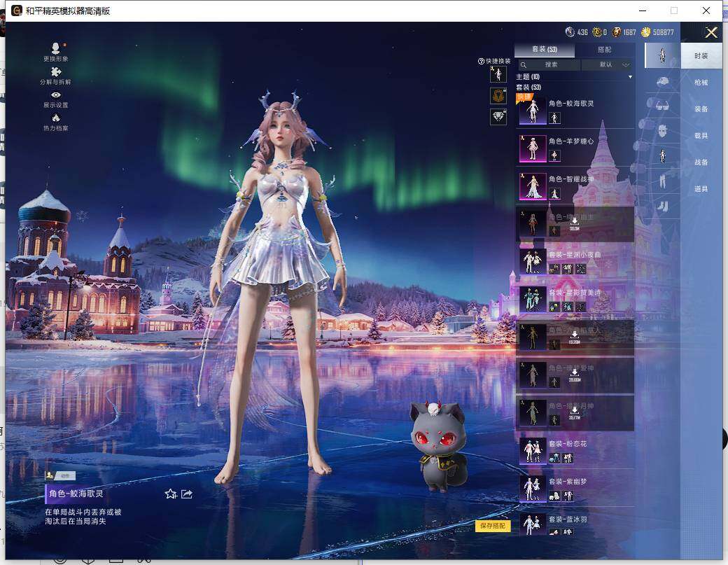Image resolution: width=728 pixels, height=565 pixels.
Task: Download the 35.17M locked outfit
Action: (x=574, y=413)
